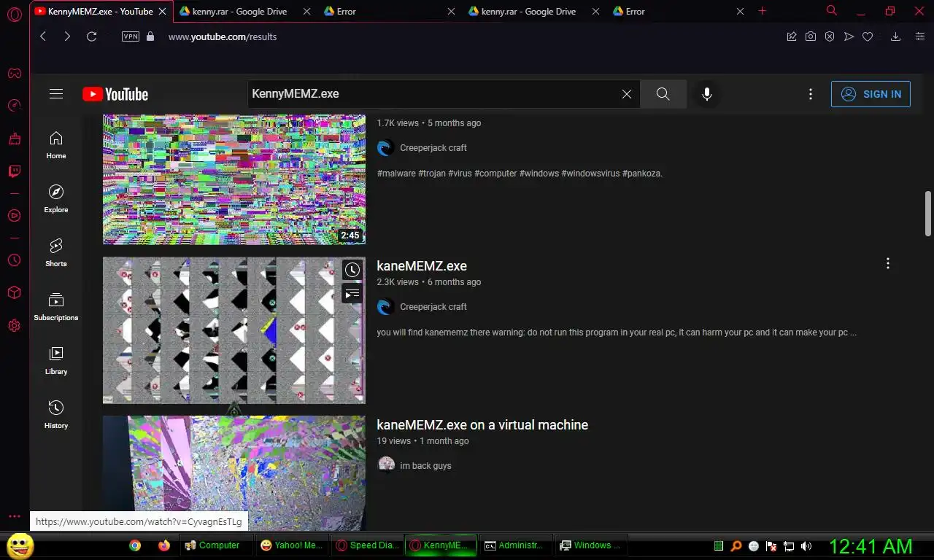Reload the YouTube page

point(91,36)
